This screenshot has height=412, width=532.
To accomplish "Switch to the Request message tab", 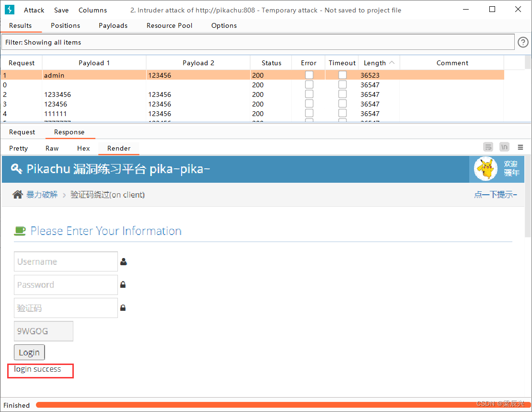I will [22, 132].
